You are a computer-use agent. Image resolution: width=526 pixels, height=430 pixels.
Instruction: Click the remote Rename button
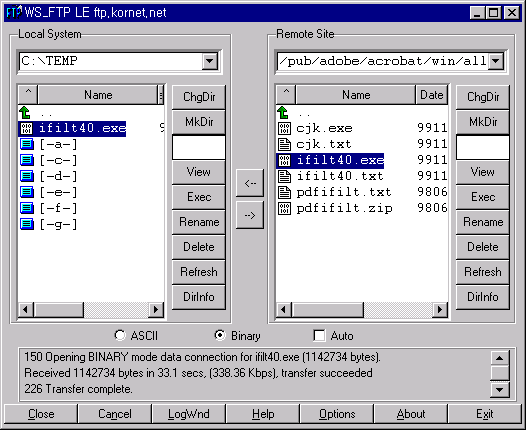[x=483, y=222]
